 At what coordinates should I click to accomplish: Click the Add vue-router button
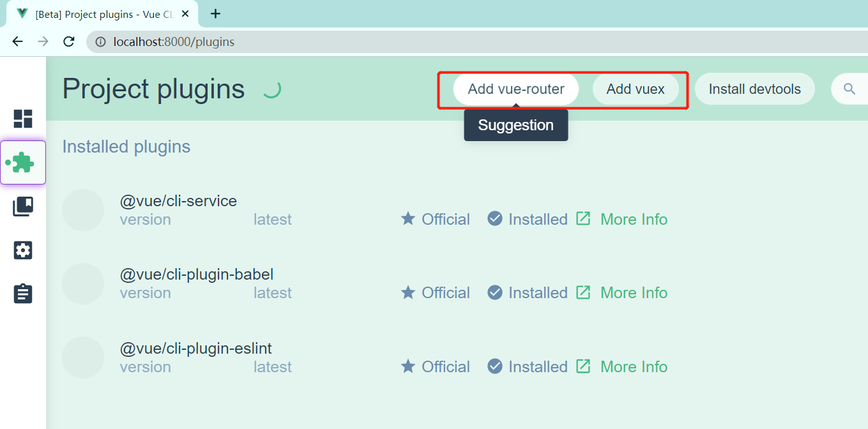pos(515,89)
